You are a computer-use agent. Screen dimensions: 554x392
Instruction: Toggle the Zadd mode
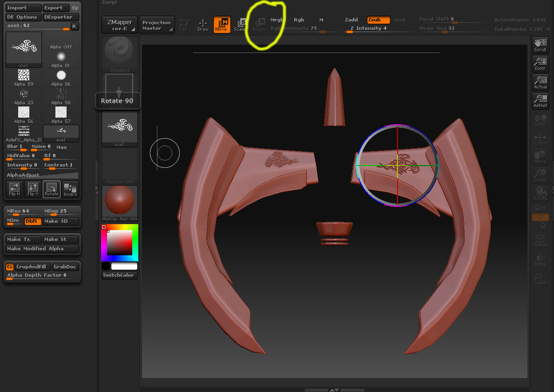pos(351,20)
